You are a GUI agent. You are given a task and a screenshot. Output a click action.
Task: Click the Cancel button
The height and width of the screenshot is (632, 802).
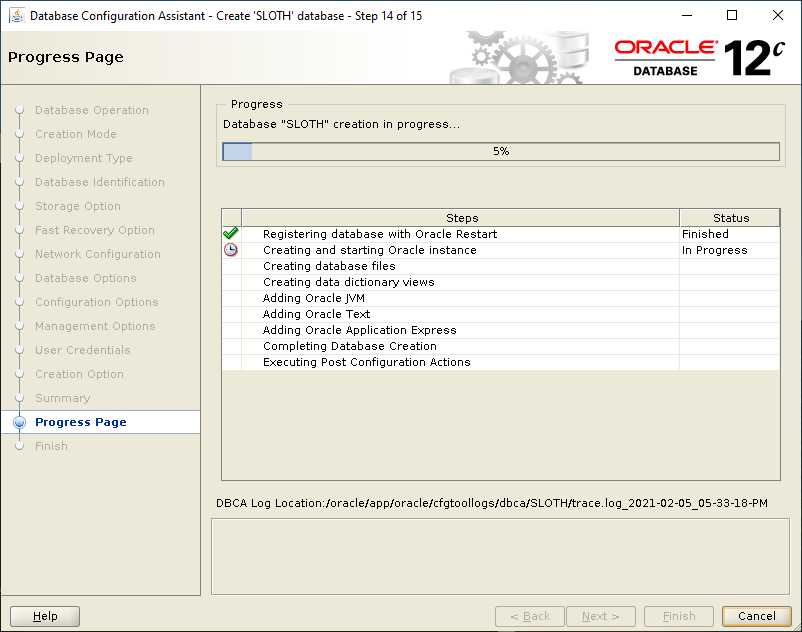pos(756,616)
